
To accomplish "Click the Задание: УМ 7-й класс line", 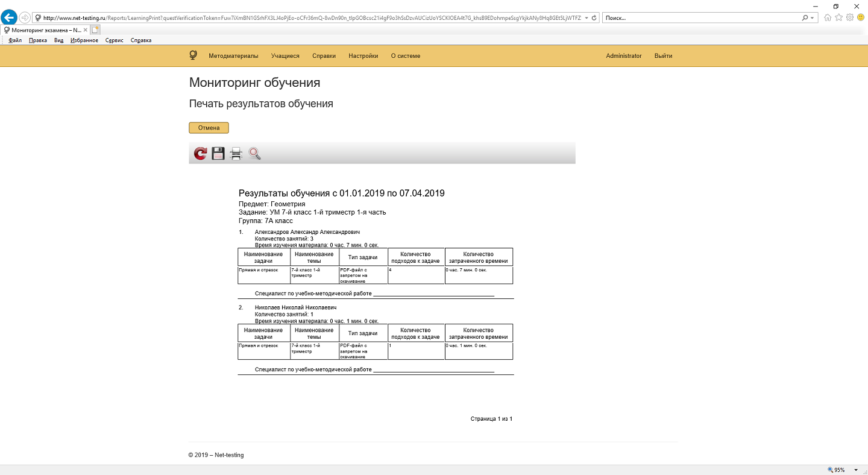I will 312,212.
